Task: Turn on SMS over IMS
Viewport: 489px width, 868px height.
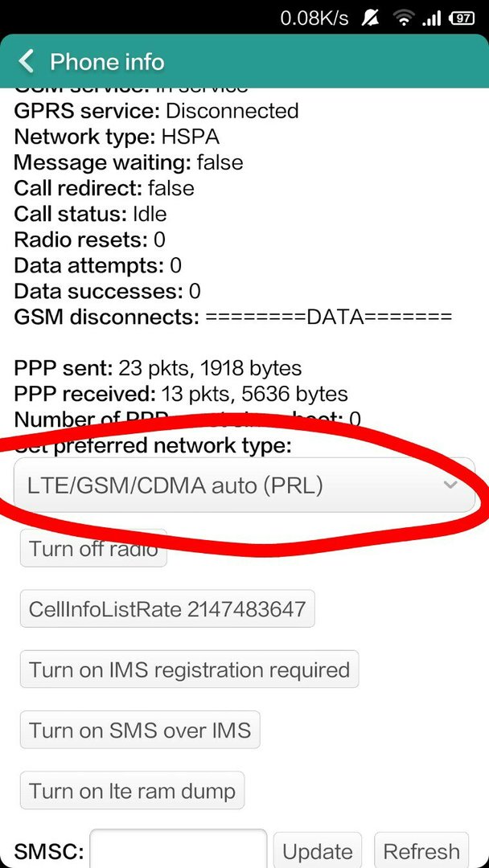Action: 140,730
